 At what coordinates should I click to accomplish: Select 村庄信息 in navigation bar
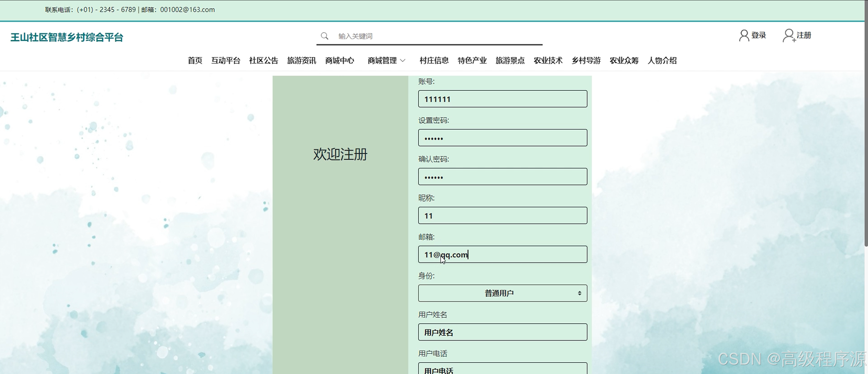pos(434,61)
